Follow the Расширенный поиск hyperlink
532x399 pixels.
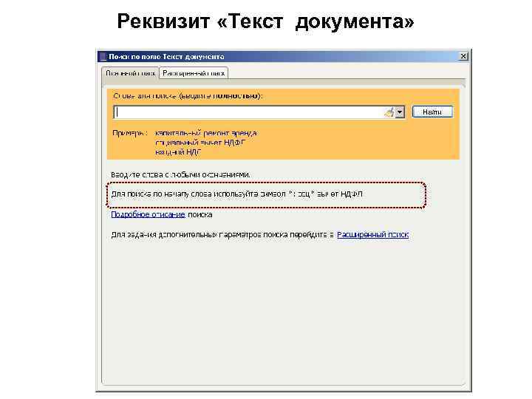coord(372,234)
